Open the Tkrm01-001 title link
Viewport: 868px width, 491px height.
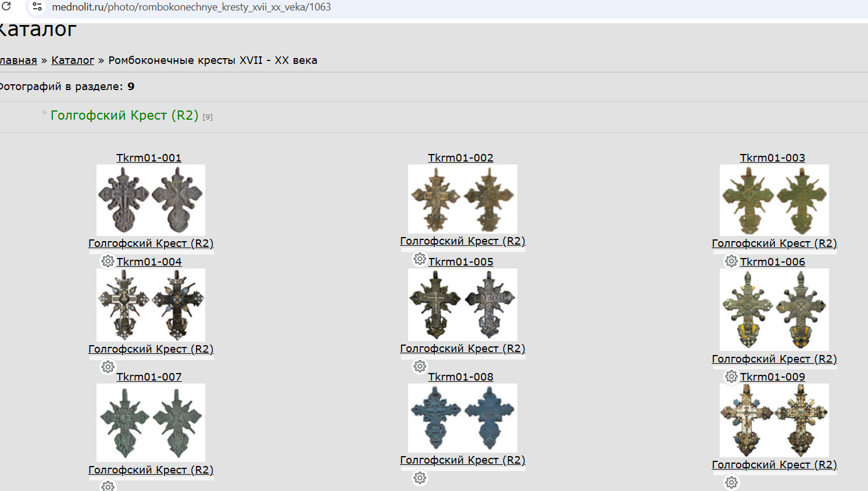click(x=149, y=158)
